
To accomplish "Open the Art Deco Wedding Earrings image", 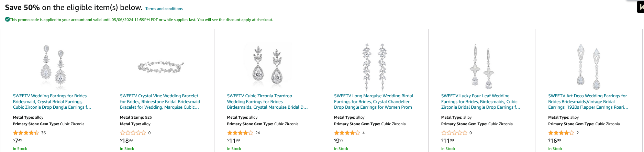I will [588, 66].
